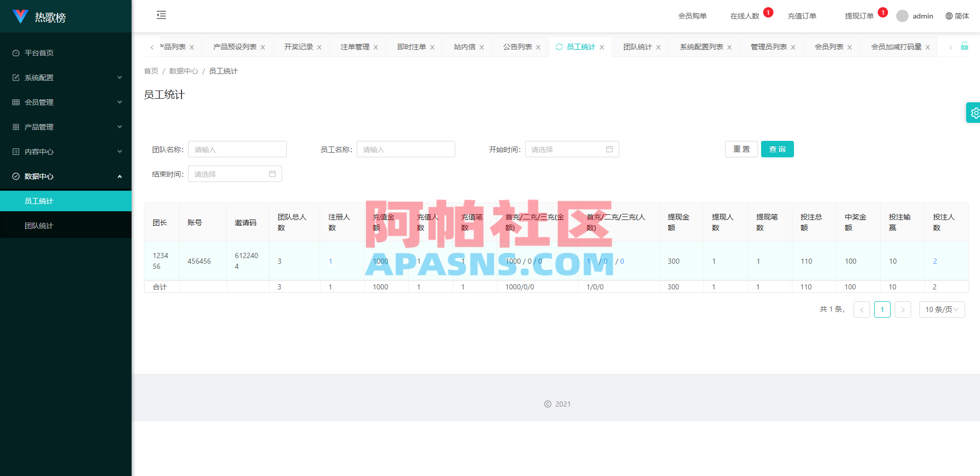This screenshot has width=980, height=476.
Task: Collapse the 数据中心 sidebar menu
Action: click(x=66, y=176)
